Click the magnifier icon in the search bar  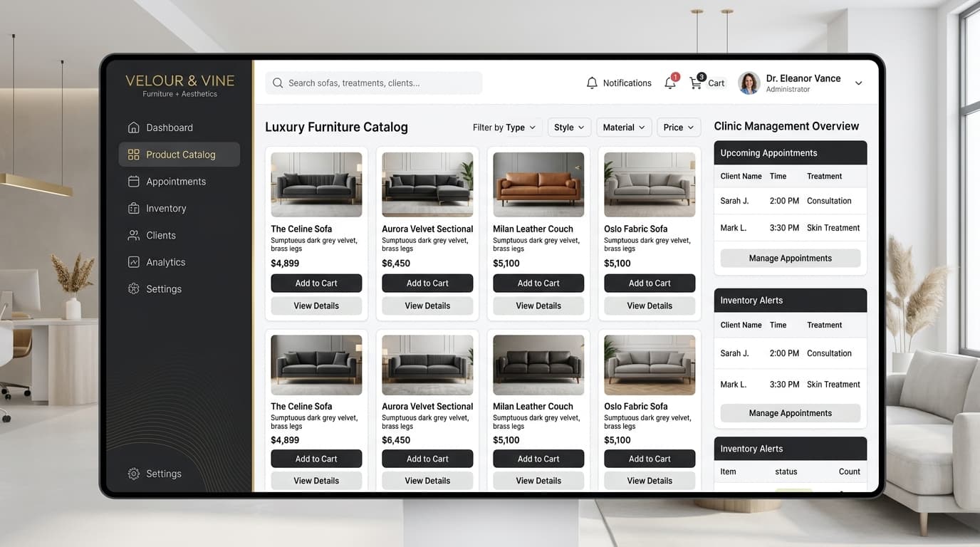[x=278, y=83]
